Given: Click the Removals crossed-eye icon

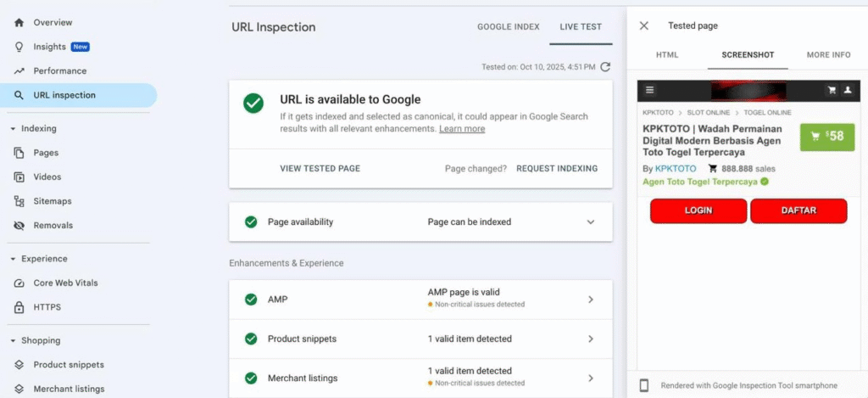Looking at the screenshot, I should pyautogui.click(x=19, y=226).
